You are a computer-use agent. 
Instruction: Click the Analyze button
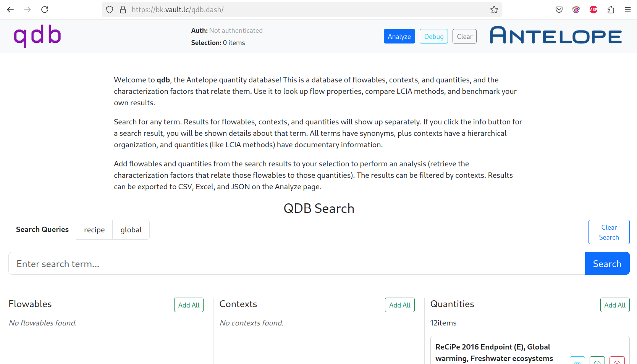click(399, 36)
